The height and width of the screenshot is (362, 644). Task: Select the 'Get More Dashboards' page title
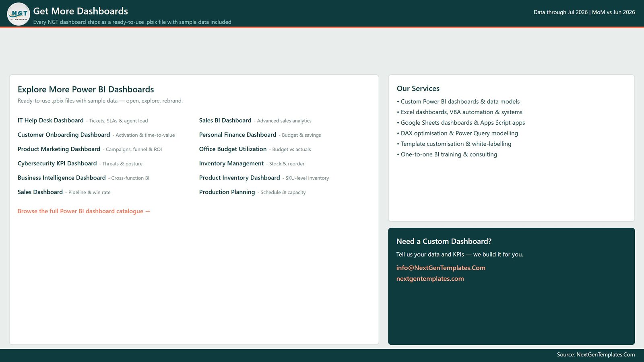click(x=80, y=11)
